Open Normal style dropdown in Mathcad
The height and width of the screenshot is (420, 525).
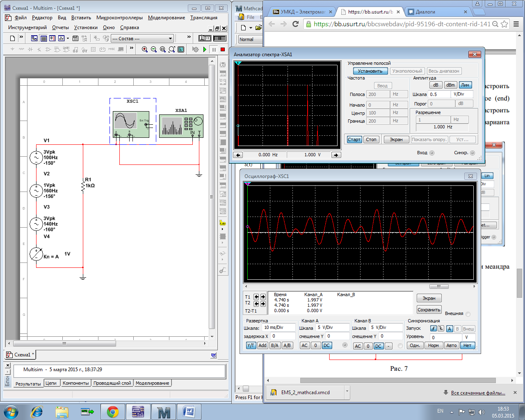coord(249,39)
